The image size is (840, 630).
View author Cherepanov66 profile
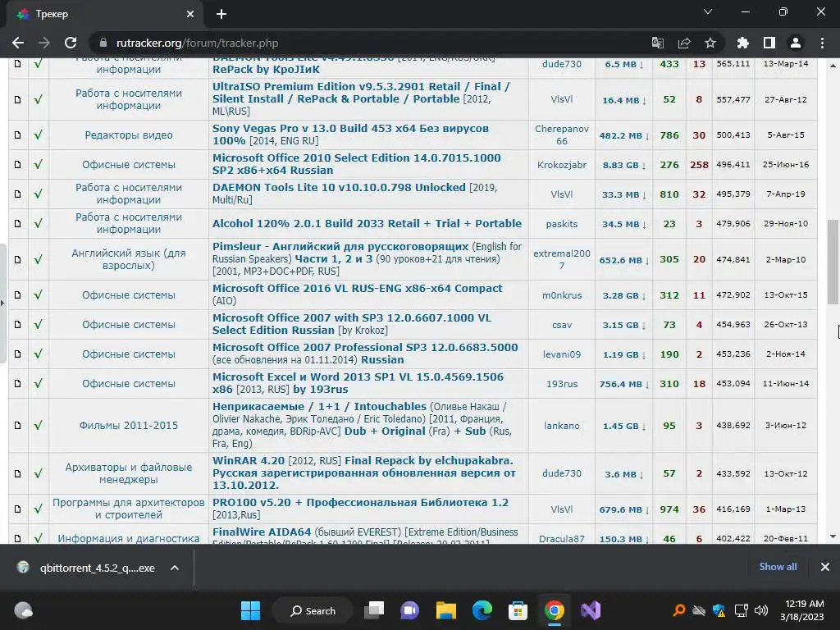pyautogui.click(x=561, y=135)
